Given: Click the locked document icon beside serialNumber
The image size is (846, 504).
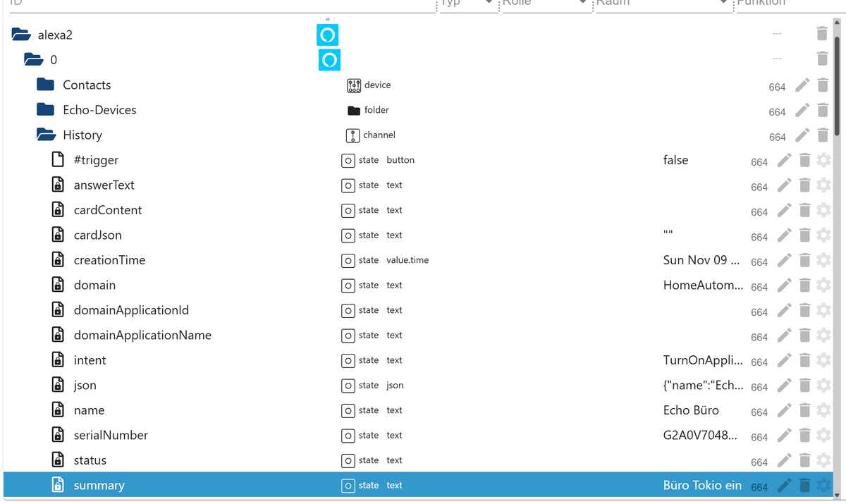Looking at the screenshot, I should [57, 435].
